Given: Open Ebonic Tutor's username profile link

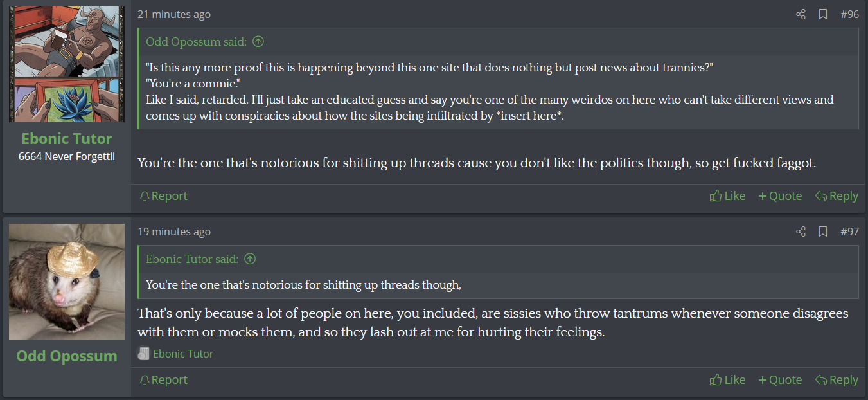Looking at the screenshot, I should pos(67,139).
